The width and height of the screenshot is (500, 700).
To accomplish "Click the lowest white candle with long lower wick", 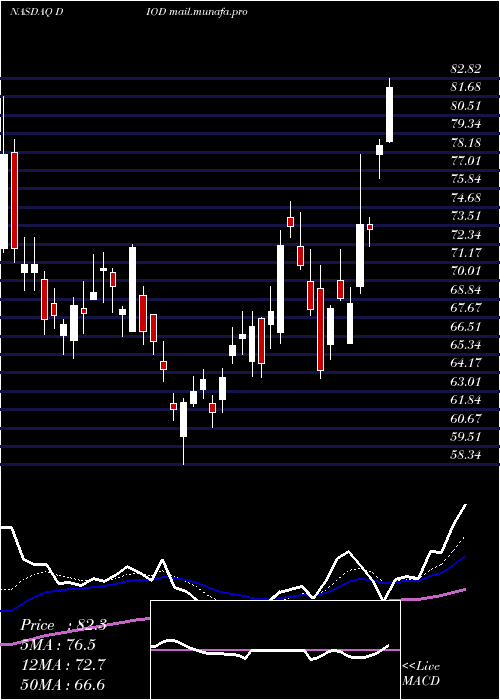I will pyautogui.click(x=183, y=419).
